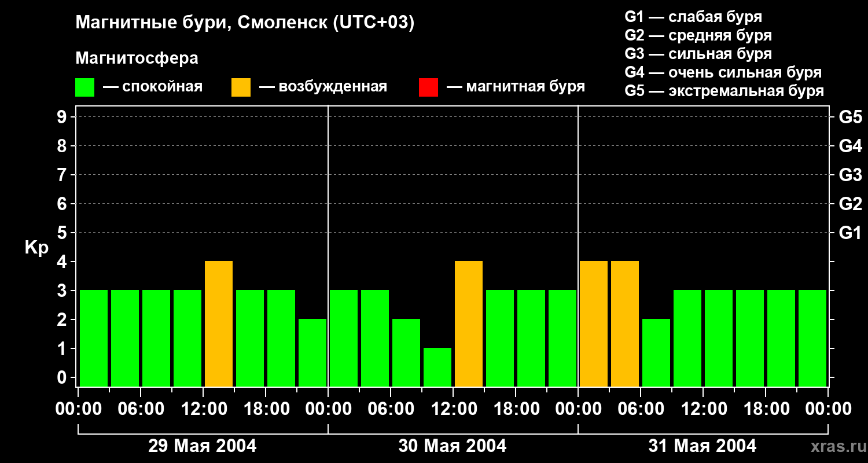Click the '18:00' time label above 29 Мая

[x=266, y=409]
